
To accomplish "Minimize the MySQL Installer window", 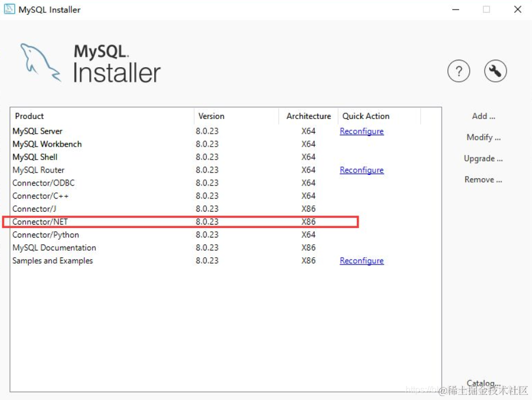I will coord(456,10).
